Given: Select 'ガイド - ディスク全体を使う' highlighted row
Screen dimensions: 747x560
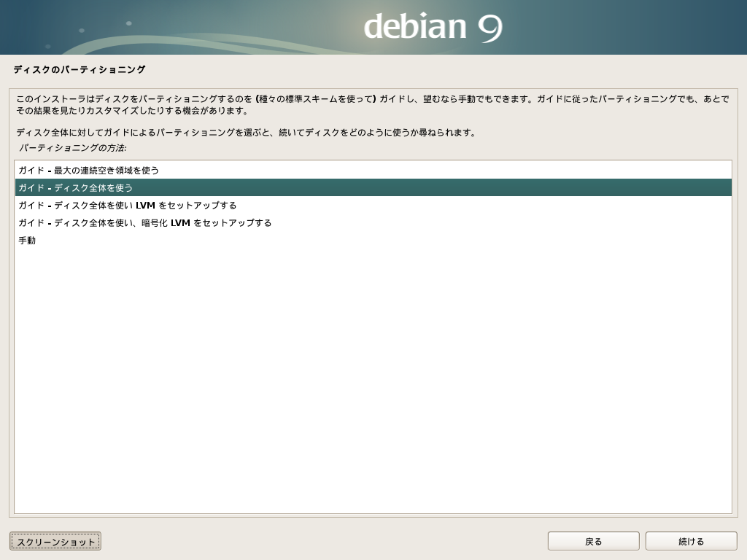Looking at the screenshot, I should (373, 187).
